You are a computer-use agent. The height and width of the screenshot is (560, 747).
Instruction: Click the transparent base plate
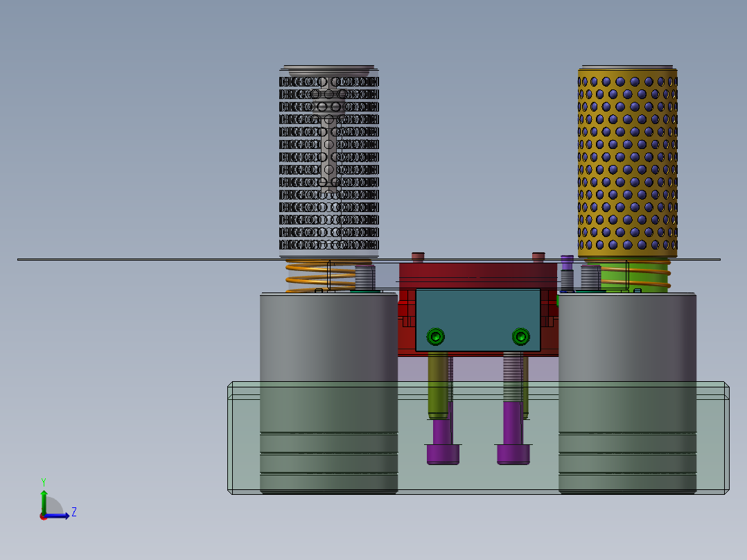click(x=478, y=438)
